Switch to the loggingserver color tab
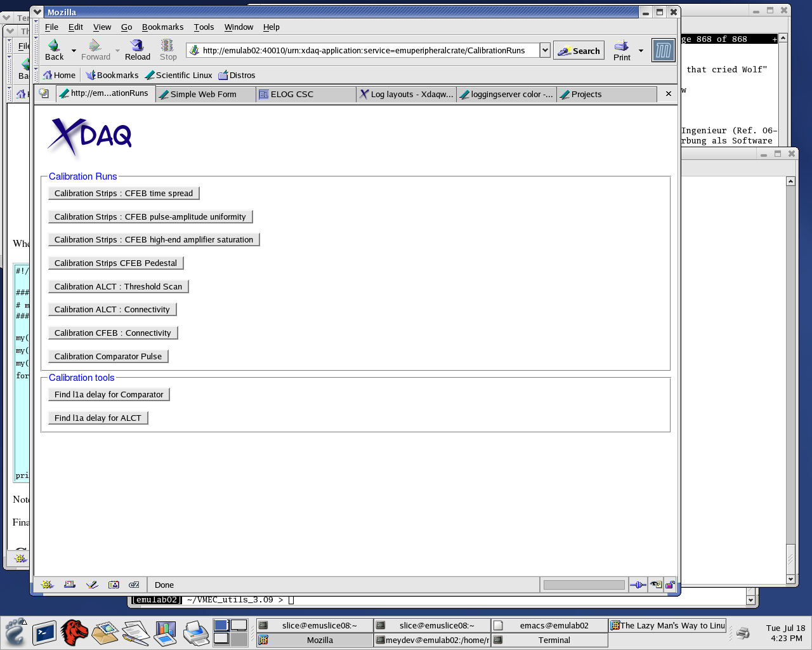 point(506,94)
